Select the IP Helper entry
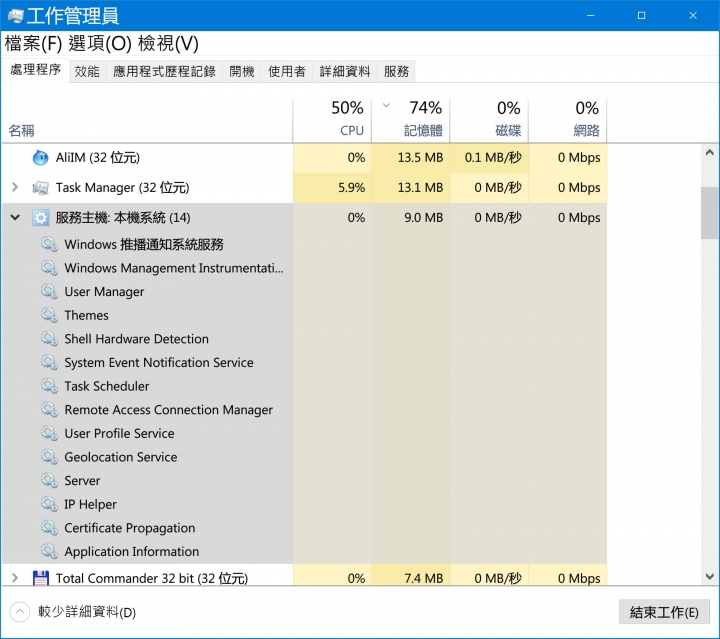 click(90, 504)
